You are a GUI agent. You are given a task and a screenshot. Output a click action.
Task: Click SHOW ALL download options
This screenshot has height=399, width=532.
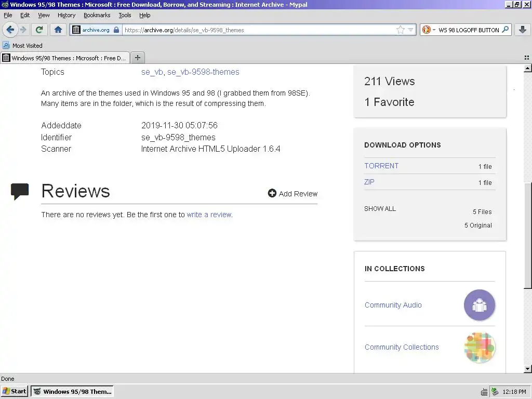(380, 209)
